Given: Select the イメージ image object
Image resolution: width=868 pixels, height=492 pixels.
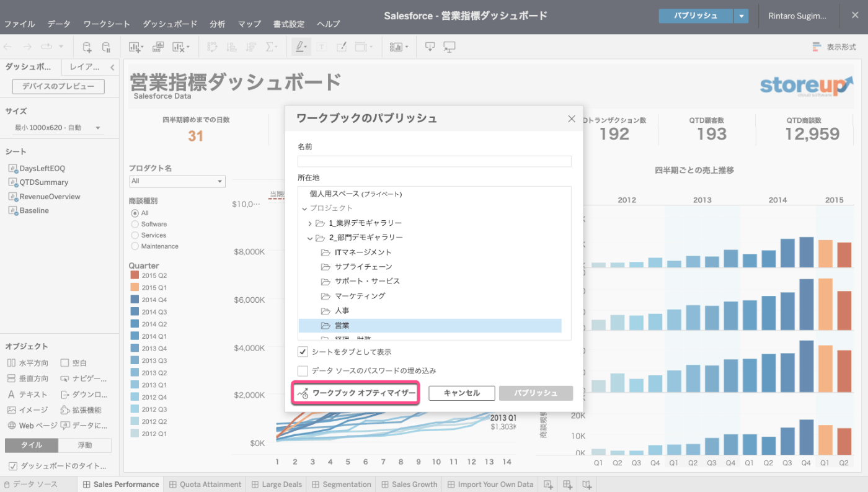Looking at the screenshot, I should coord(27,410).
